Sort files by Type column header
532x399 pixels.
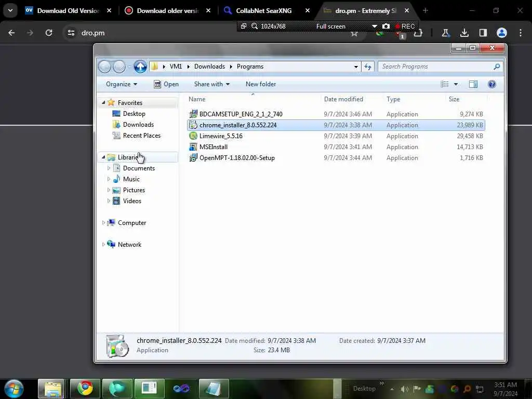tap(393, 99)
